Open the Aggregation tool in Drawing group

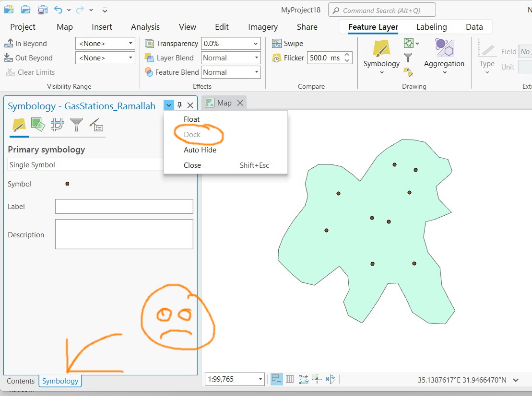pyautogui.click(x=444, y=57)
